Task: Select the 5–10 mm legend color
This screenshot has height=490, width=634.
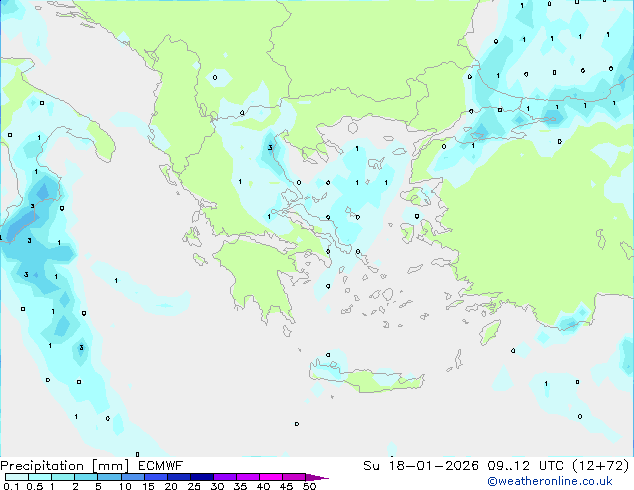Action: pyautogui.click(x=109, y=477)
